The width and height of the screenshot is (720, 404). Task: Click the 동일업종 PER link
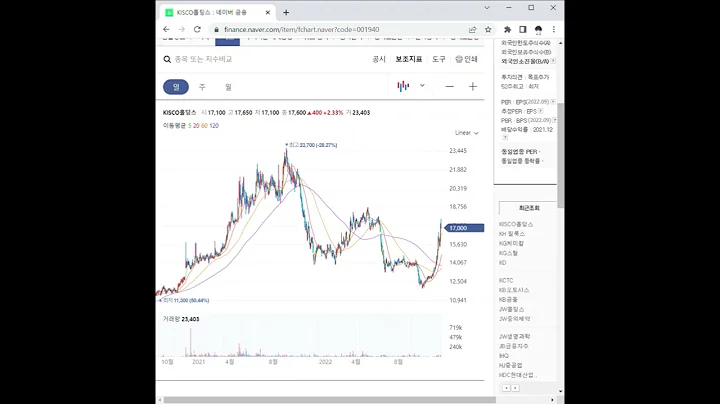(x=521, y=152)
